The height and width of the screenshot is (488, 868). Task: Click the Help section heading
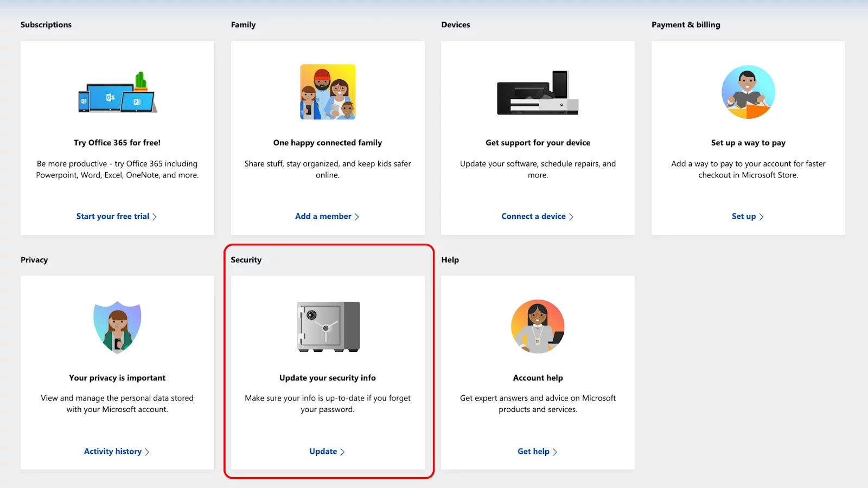450,259
